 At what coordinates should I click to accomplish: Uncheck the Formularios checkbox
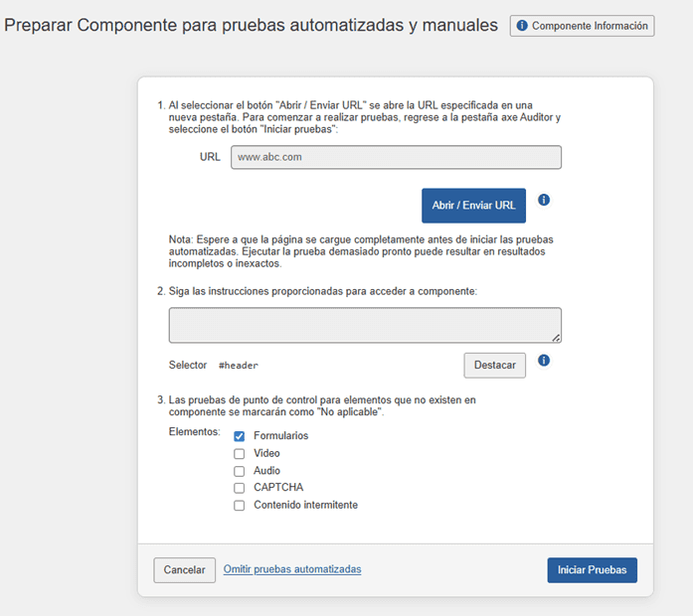click(239, 436)
